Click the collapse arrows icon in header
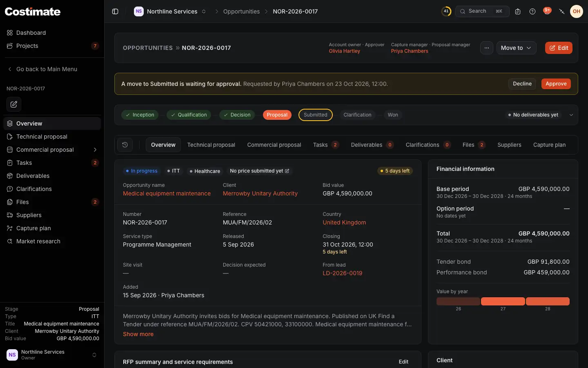Screen dimensions: 588x368 (562, 11)
